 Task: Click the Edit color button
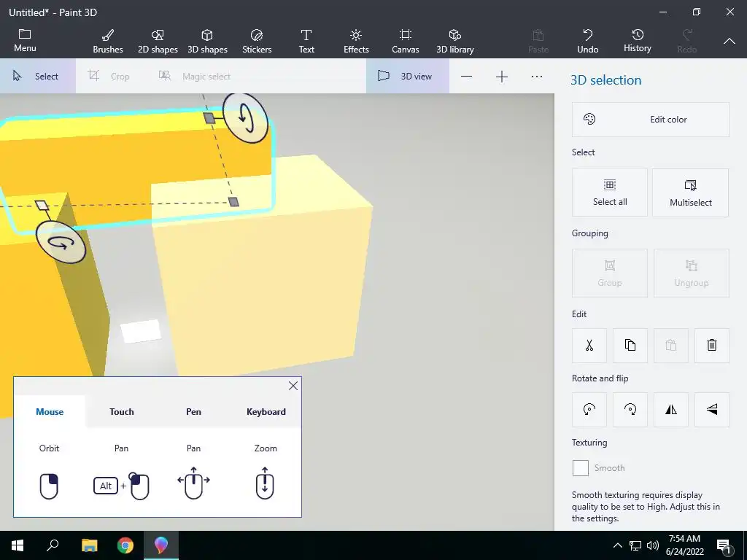pyautogui.click(x=650, y=120)
